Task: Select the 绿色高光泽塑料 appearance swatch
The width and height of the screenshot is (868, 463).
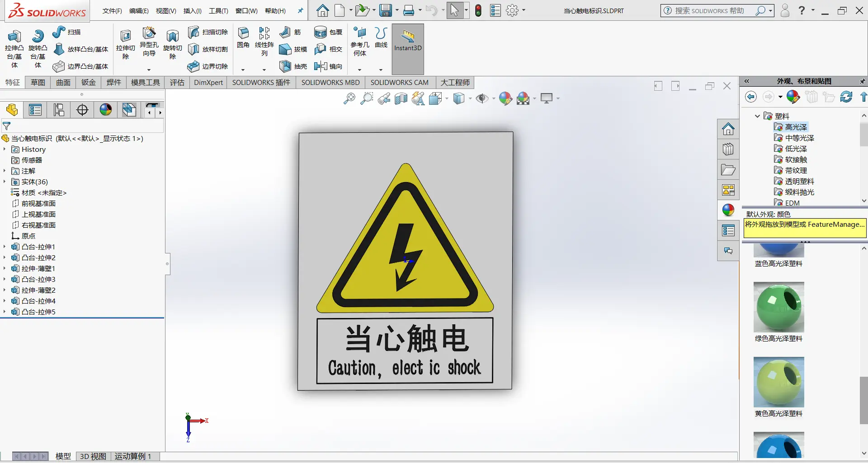Action: tap(778, 307)
